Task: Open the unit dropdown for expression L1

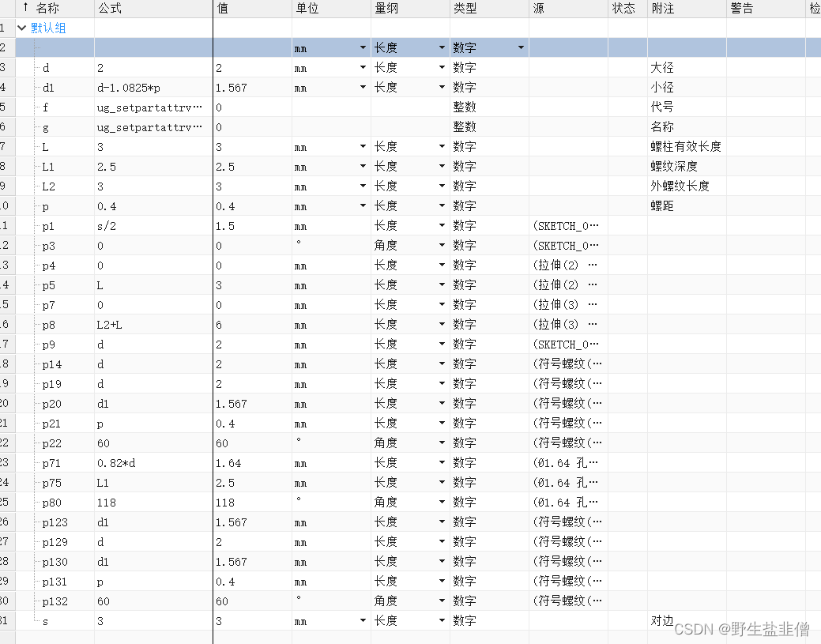Action: tap(363, 166)
